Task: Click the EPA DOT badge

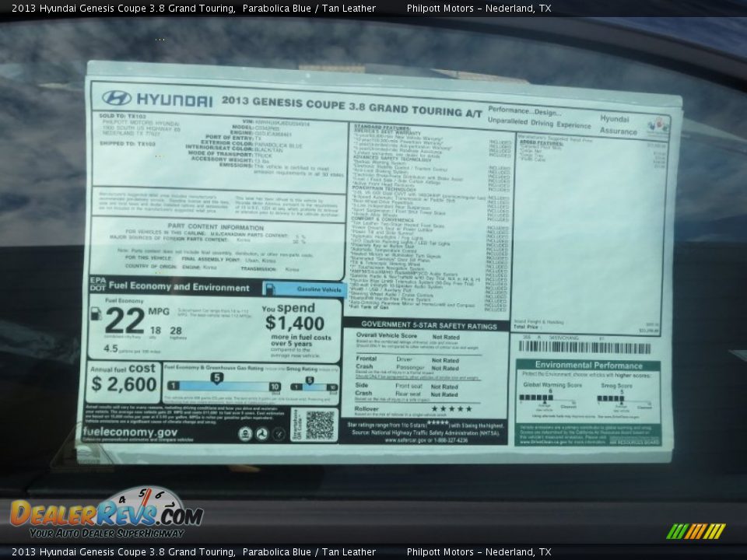Action: click(x=98, y=284)
